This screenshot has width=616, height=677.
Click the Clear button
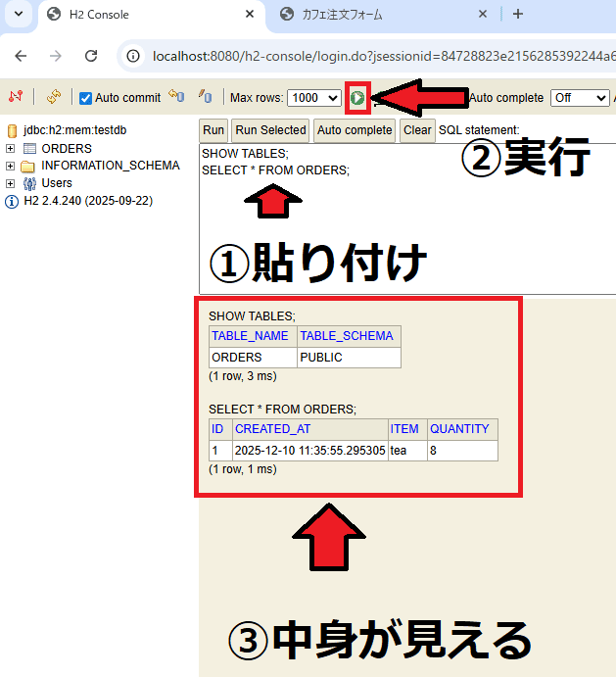[x=417, y=130]
